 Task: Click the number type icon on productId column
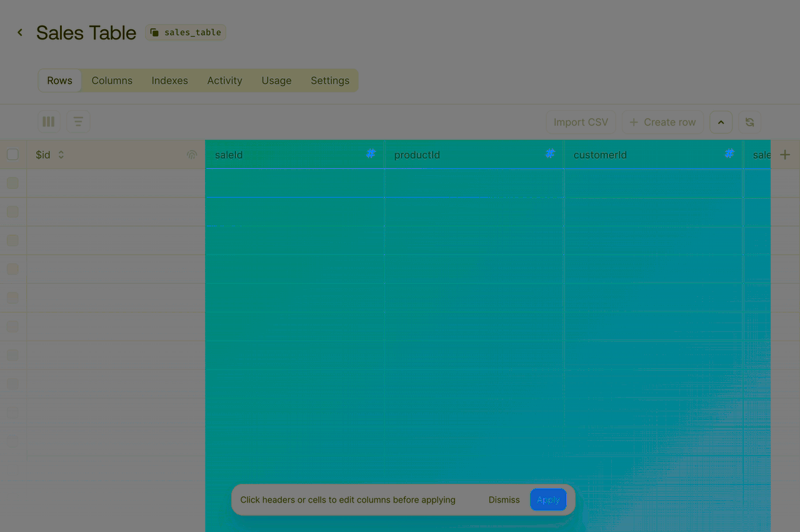click(x=550, y=153)
